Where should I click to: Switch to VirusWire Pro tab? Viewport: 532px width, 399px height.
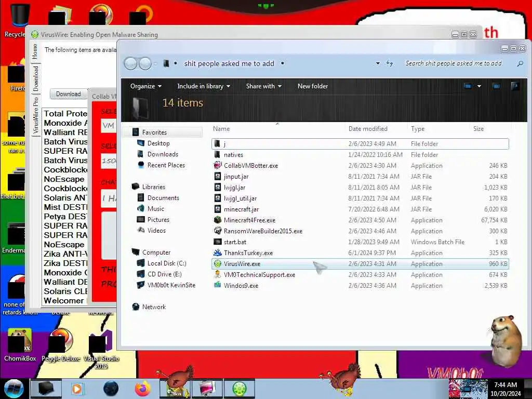[x=36, y=115]
